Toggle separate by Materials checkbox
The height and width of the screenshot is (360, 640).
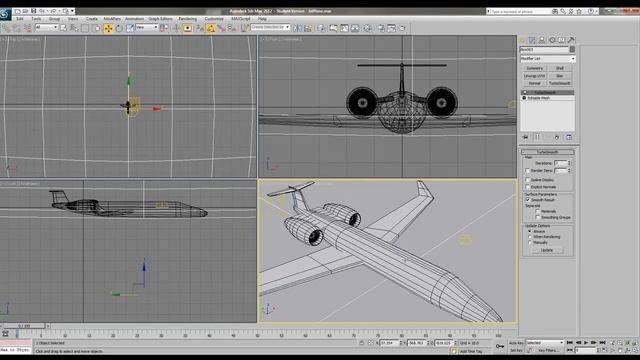[538, 211]
